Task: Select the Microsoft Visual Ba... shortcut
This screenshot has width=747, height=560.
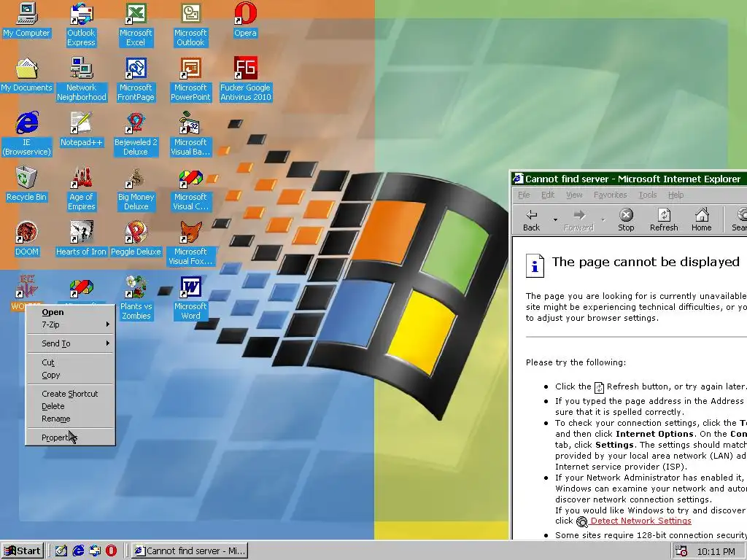Action: point(190,134)
